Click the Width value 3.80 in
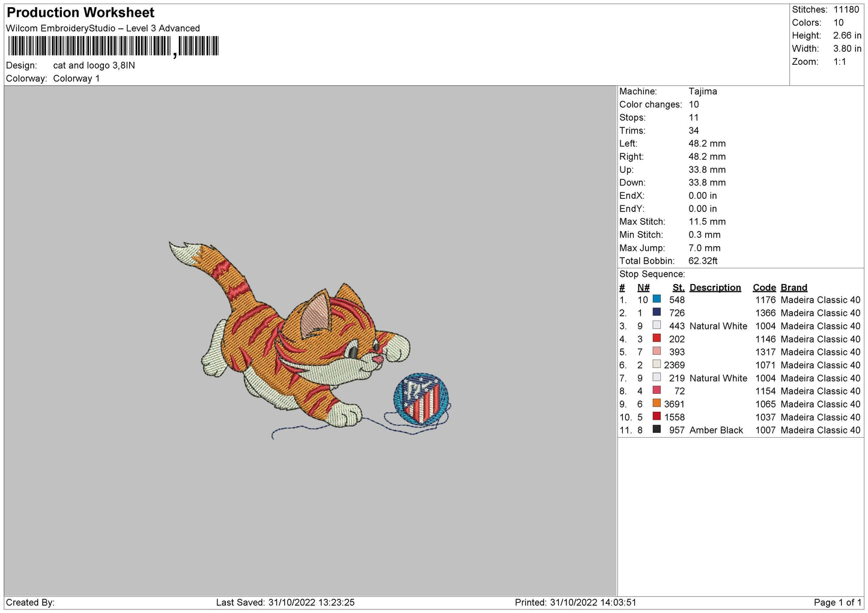 (847, 49)
